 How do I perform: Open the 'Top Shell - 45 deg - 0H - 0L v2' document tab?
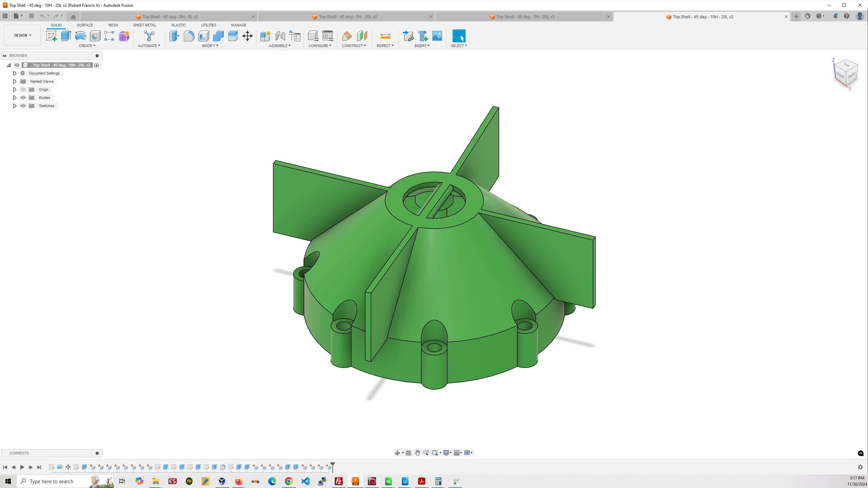pos(169,17)
